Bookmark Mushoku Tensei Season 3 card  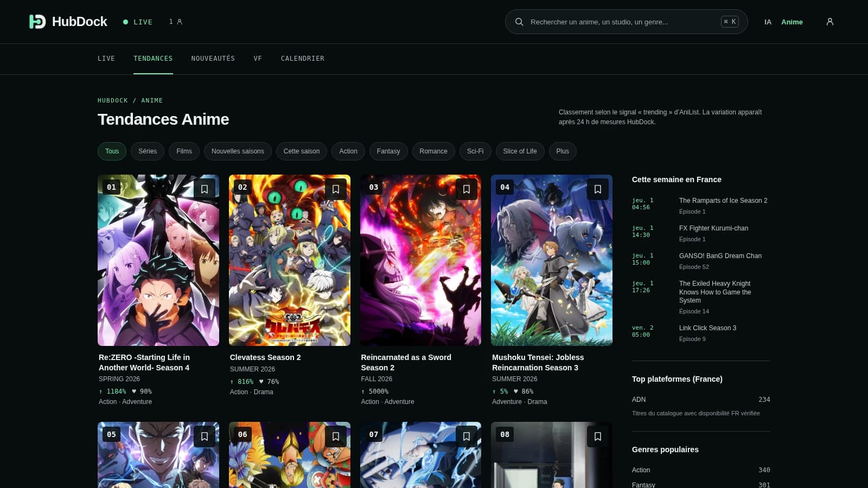pyautogui.click(x=598, y=189)
